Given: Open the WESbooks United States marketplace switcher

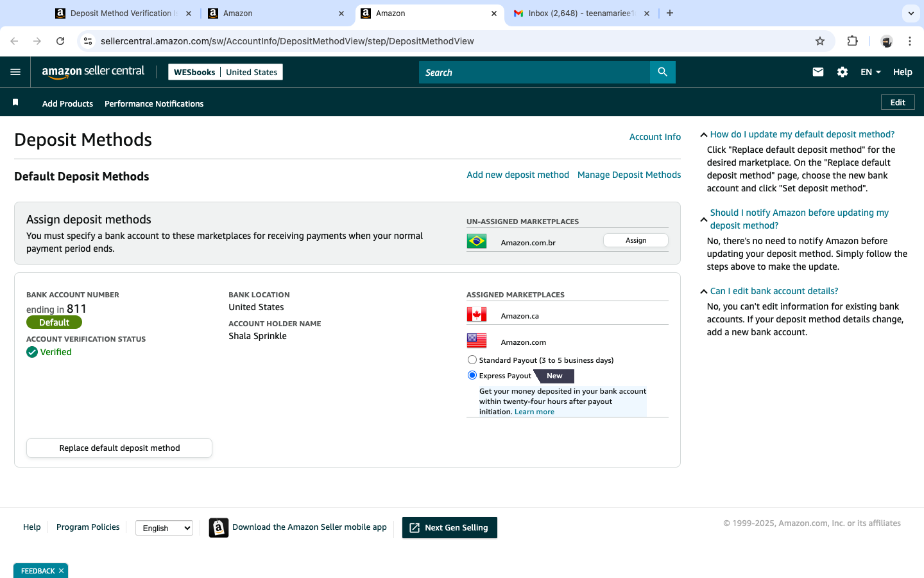Looking at the screenshot, I should [225, 72].
